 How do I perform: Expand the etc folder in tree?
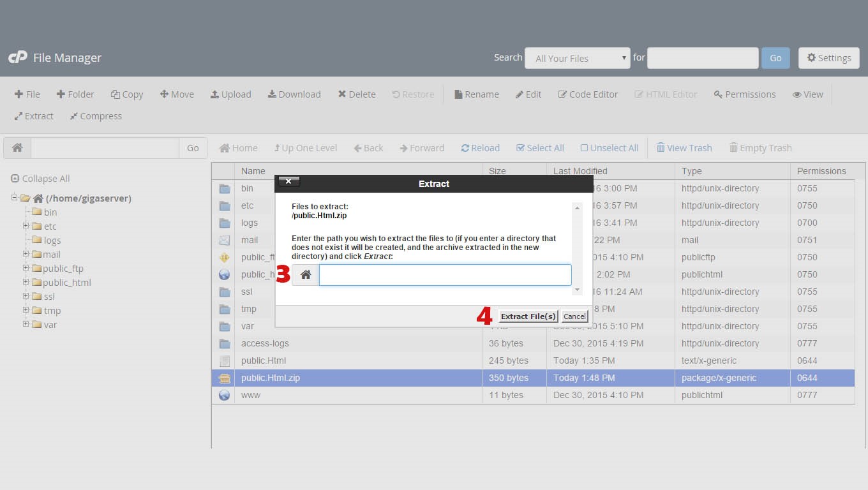tap(26, 226)
